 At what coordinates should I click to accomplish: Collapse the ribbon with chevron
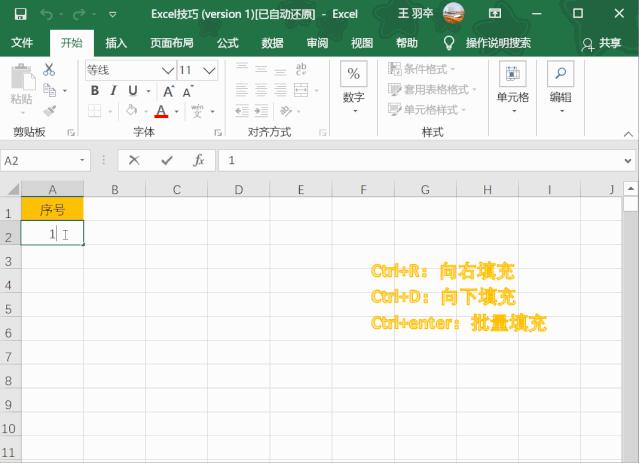628,134
